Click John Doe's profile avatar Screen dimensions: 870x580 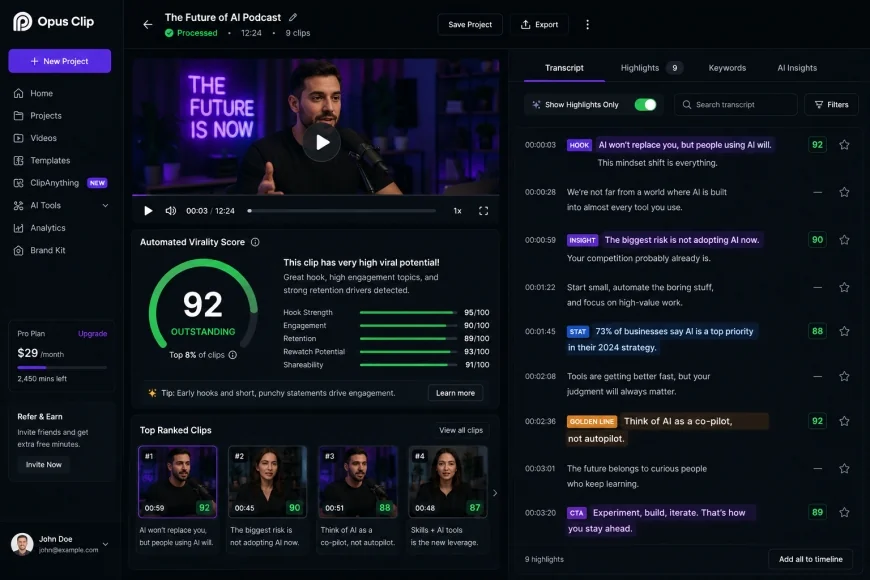[x=22, y=544]
